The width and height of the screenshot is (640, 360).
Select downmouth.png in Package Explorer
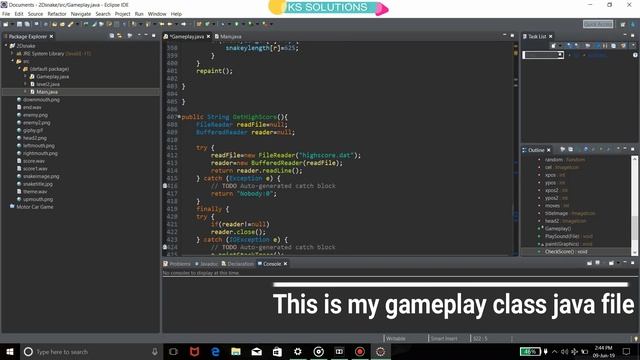coord(41,100)
